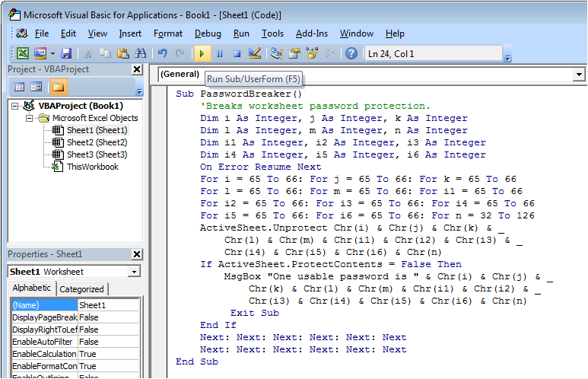Click the Cut scissors icon
This screenshot has height=379, width=588.
[88, 53]
